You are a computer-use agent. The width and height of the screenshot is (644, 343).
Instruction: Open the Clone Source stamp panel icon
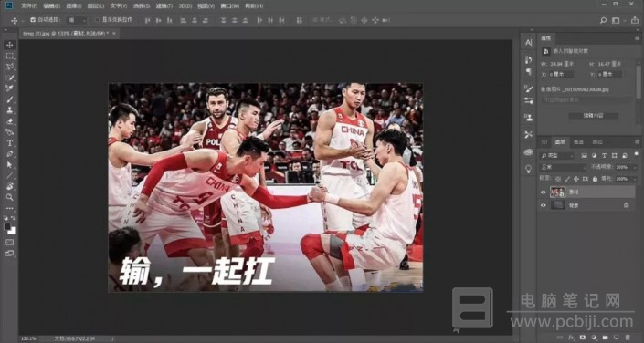click(528, 118)
